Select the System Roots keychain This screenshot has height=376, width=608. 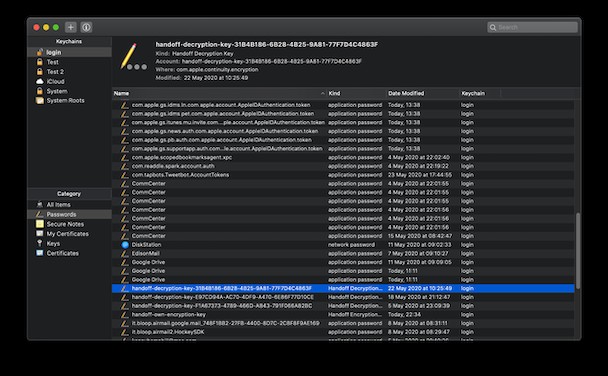[70, 100]
